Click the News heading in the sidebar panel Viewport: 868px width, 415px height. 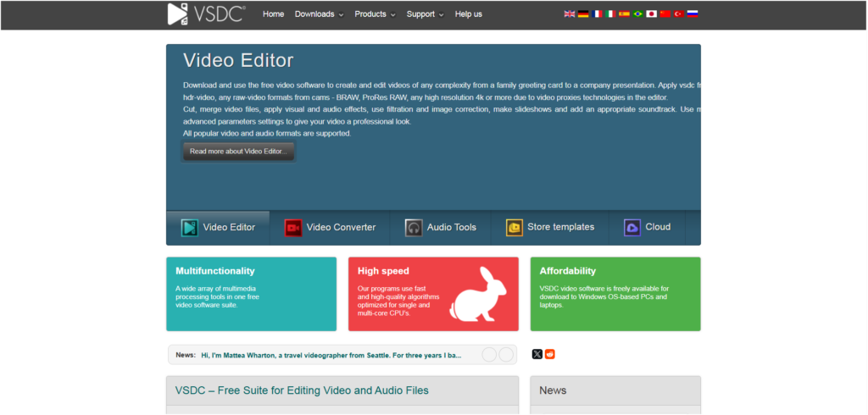click(553, 390)
